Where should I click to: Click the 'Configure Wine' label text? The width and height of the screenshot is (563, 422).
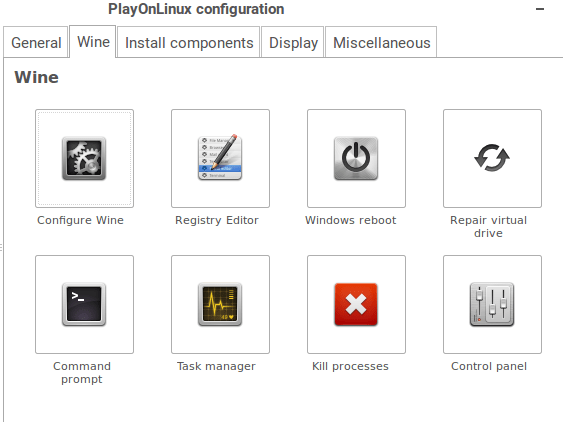(x=80, y=220)
